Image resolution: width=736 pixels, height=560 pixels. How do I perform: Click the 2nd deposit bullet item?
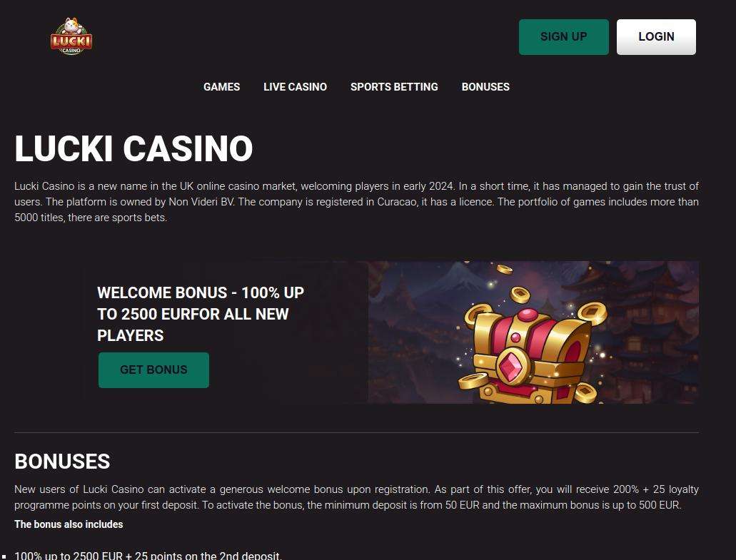pos(148,556)
